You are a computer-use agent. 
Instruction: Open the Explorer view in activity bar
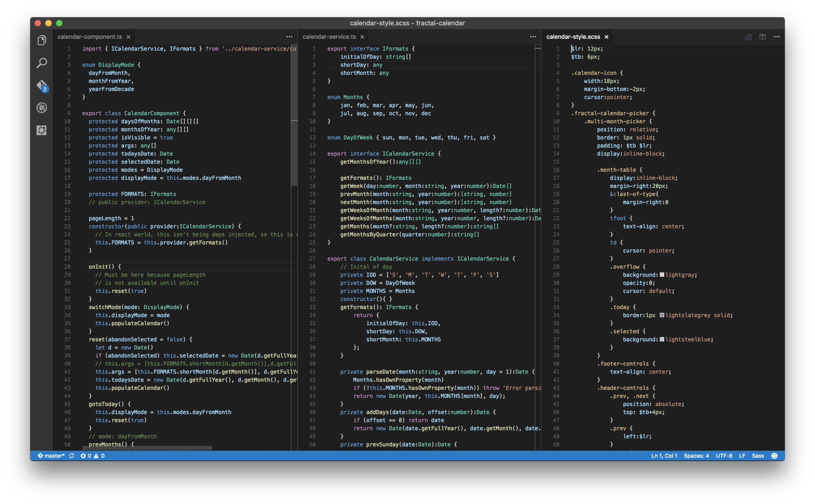tap(42, 40)
